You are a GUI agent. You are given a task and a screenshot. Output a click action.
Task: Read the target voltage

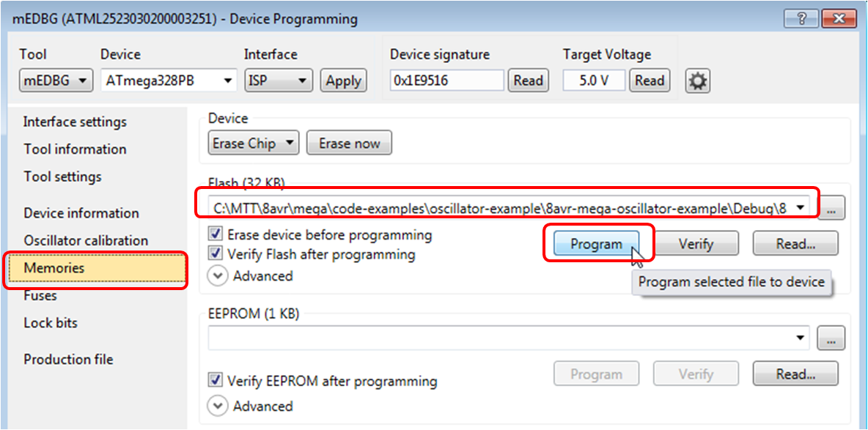[650, 81]
